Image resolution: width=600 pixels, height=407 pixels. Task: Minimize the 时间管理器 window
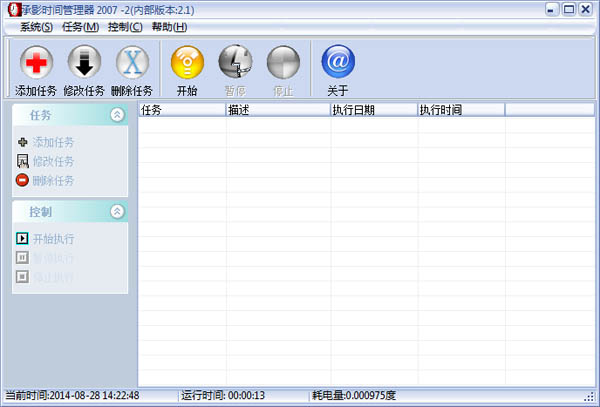(x=552, y=10)
